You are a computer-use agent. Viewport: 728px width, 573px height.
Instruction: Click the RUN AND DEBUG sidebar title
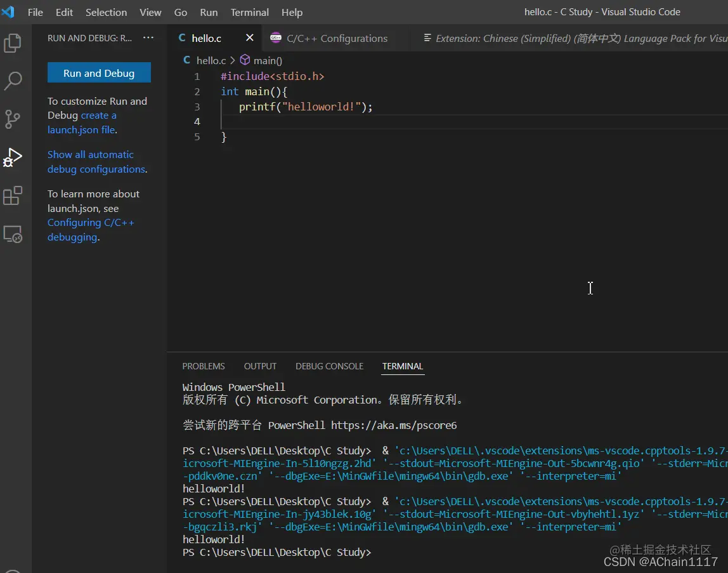tap(89, 38)
